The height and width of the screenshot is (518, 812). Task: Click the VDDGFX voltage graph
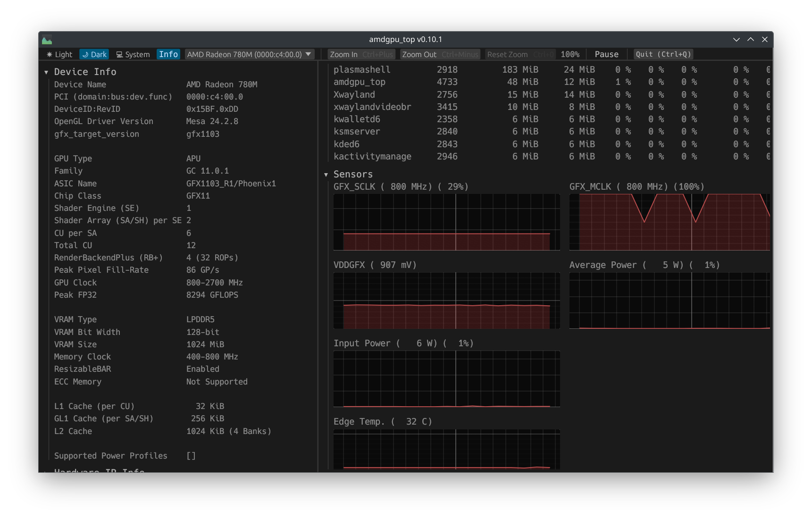tap(446, 301)
